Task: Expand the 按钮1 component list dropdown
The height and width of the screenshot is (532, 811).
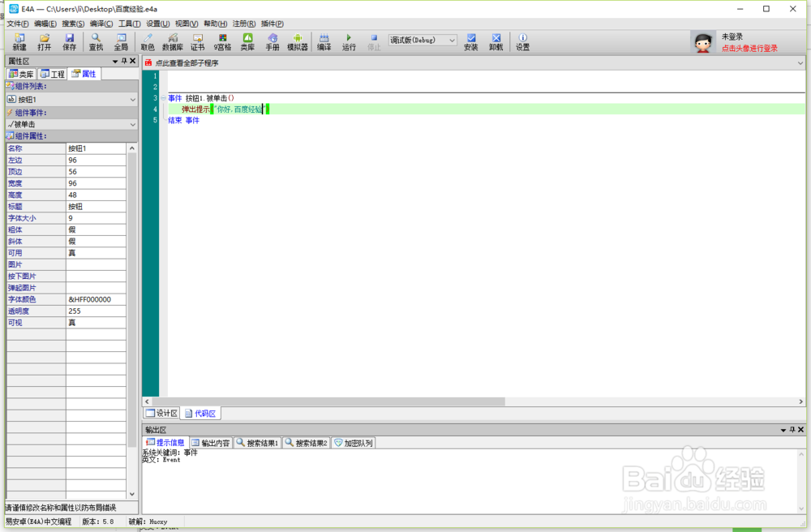Action: pyautogui.click(x=133, y=99)
